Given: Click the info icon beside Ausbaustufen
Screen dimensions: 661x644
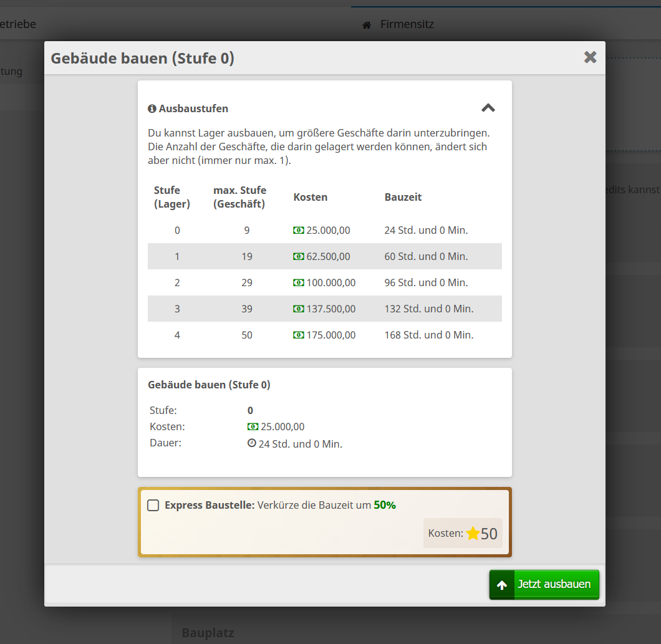Looking at the screenshot, I should 152,108.
